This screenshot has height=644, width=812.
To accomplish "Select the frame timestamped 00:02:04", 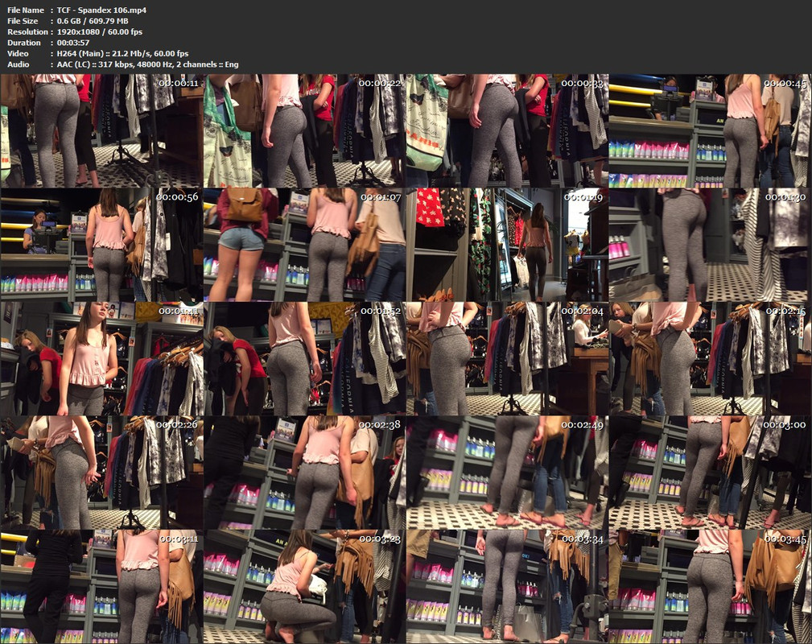I will pos(507,357).
